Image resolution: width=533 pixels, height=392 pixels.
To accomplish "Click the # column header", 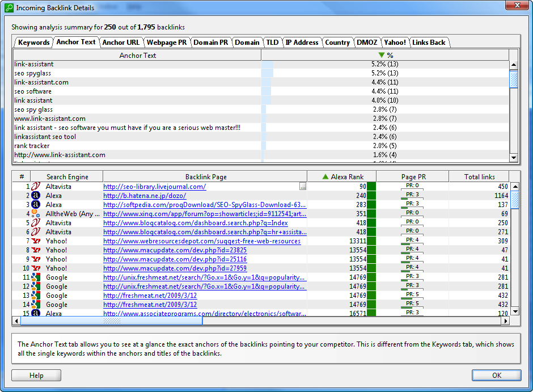I will tap(22, 177).
